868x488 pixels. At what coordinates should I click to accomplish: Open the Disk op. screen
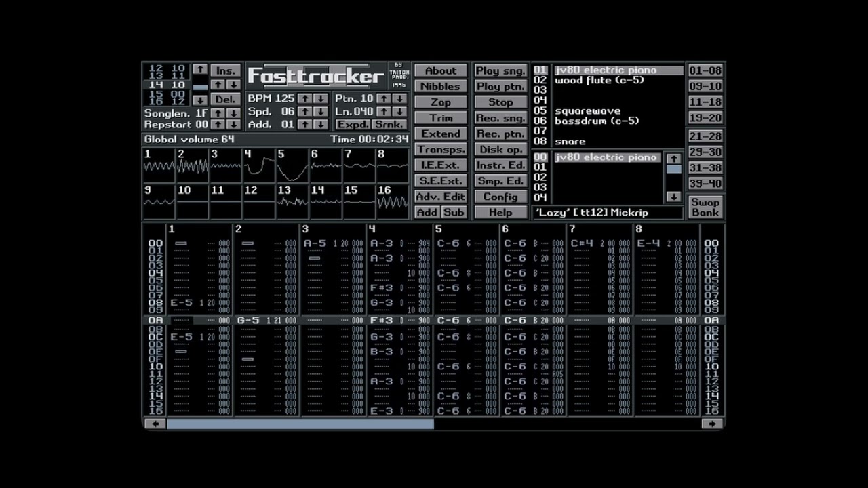tap(500, 150)
